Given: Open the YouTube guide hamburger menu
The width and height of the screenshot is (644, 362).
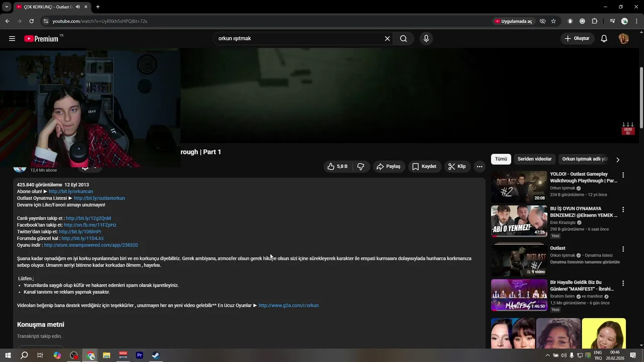Looking at the screenshot, I should coord(12,39).
